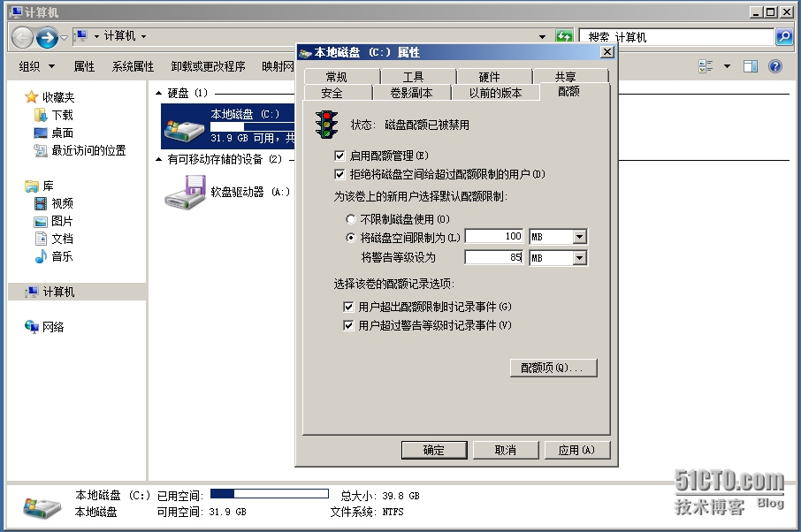This screenshot has width=801, height=532.
Task: Click the disk usage capacity bar at bottom
Action: [x=270, y=495]
